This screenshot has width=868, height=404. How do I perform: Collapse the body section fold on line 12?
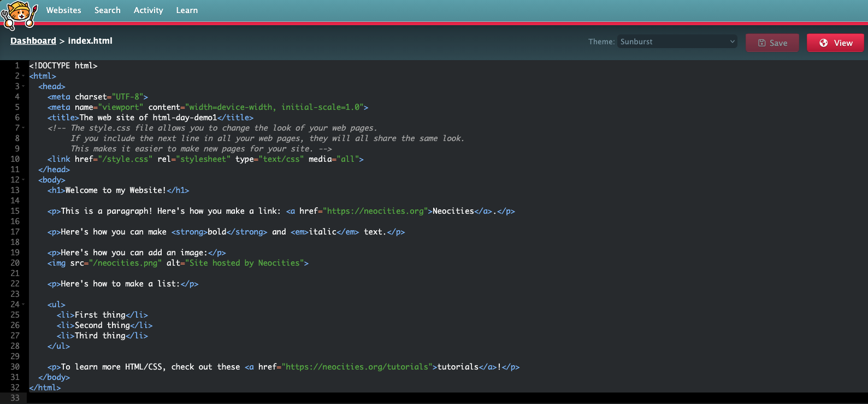23,180
